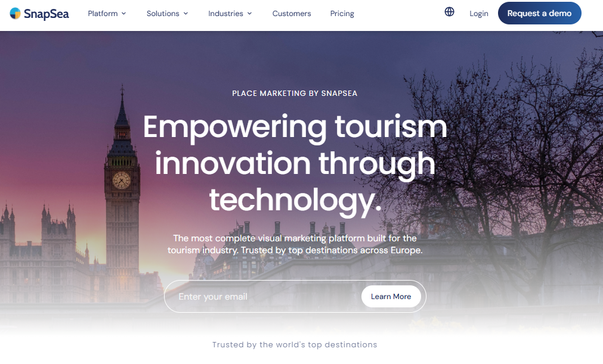Viewport: 603px width, 364px height.
Task: Click the Trusted by top destinations text
Action: tap(295, 344)
